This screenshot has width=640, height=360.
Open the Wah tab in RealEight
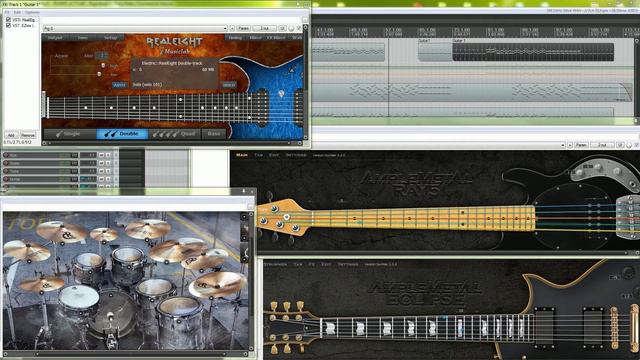[297, 38]
